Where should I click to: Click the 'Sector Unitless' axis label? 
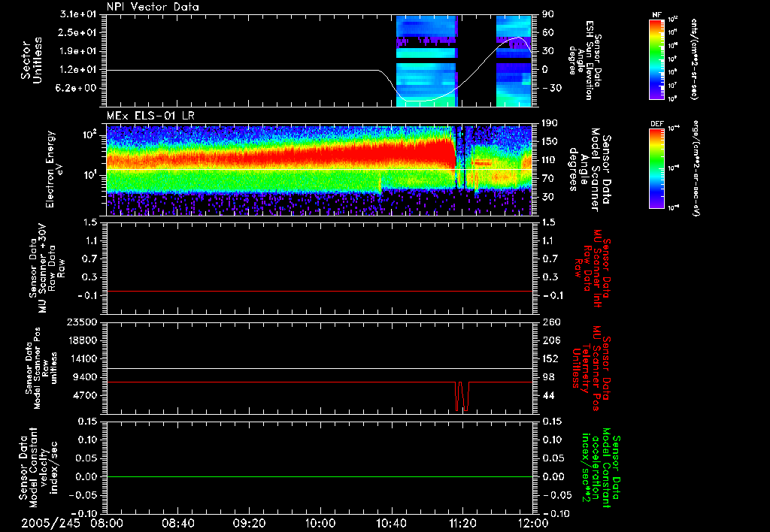point(30,60)
